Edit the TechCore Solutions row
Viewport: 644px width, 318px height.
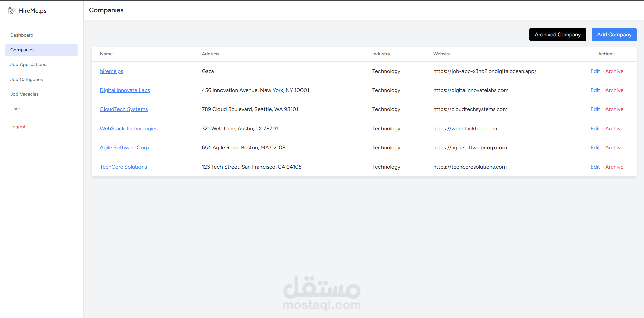(595, 167)
